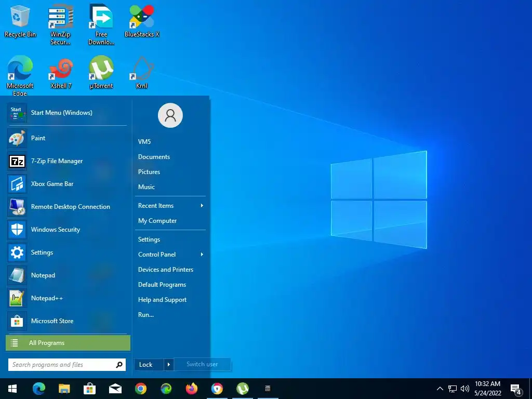532x399 pixels.
Task: Open the green Edge Dev taskbar icon
Action: (x=166, y=389)
